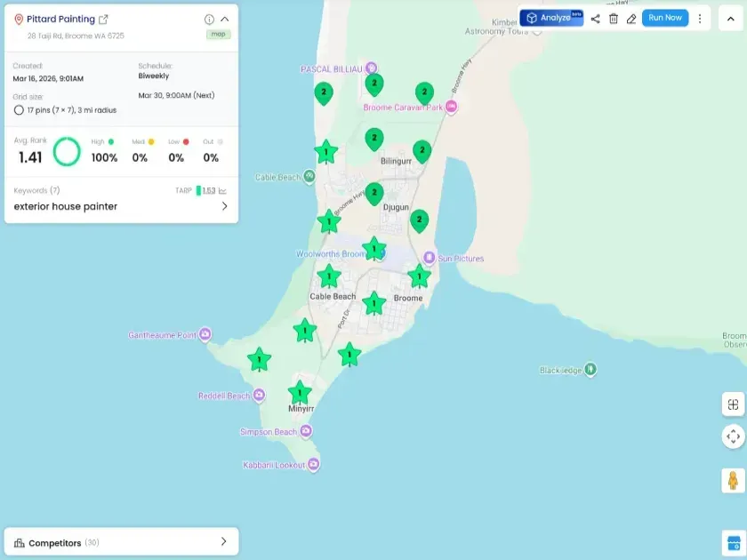Click the Out 0% stat

[212, 151]
